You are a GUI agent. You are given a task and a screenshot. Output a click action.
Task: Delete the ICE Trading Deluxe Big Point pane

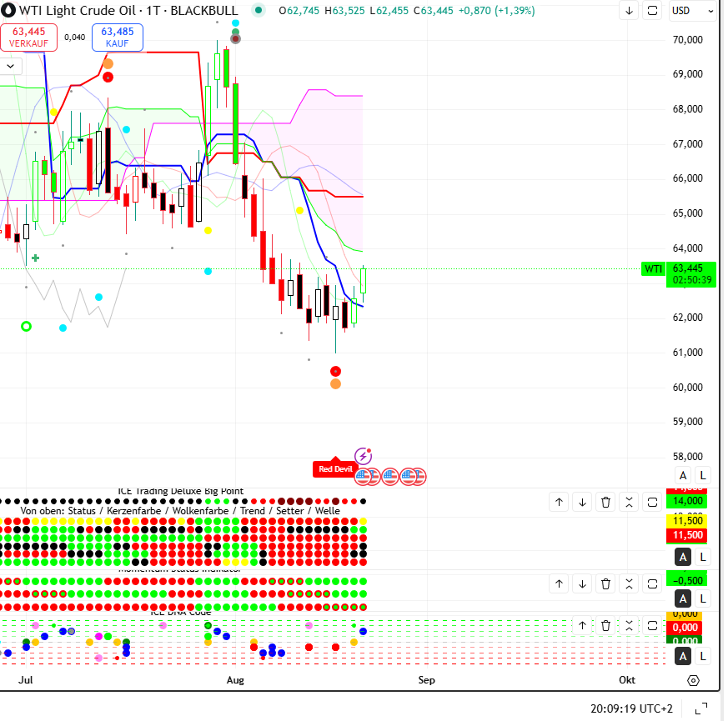[x=606, y=502]
